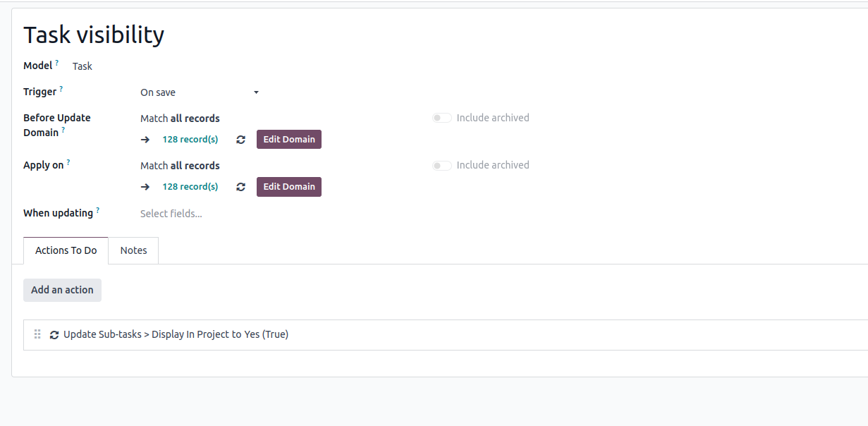Screen dimensions: 868x426
Task: Click the Before Update Domain help icon
Action: (63, 130)
